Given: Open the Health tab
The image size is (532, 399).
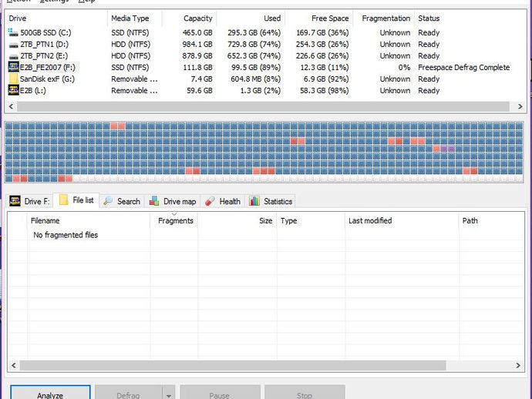Looking at the screenshot, I should point(223,201).
